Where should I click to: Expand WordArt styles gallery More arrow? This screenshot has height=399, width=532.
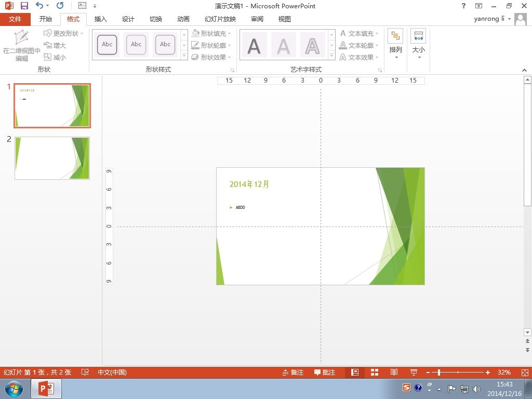(x=331, y=55)
